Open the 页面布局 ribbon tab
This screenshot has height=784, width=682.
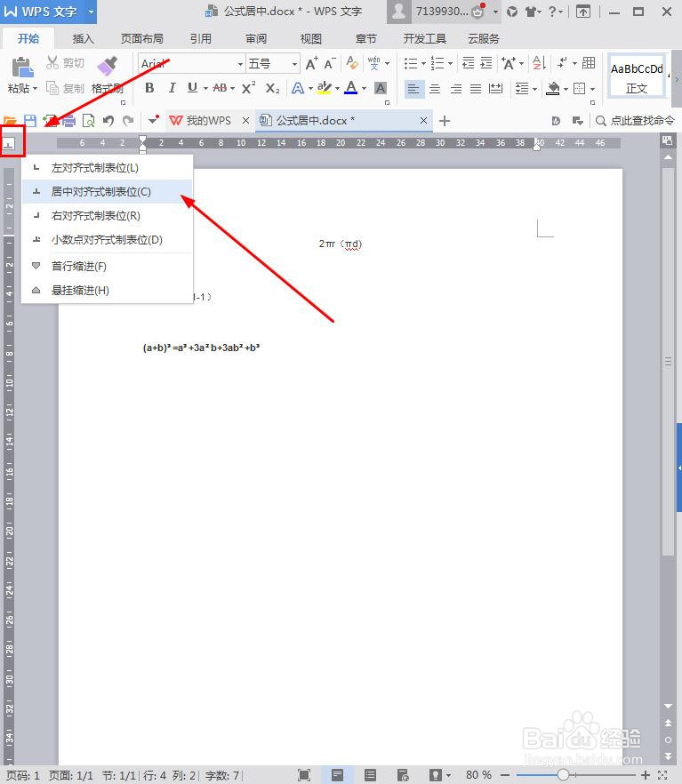click(x=142, y=38)
